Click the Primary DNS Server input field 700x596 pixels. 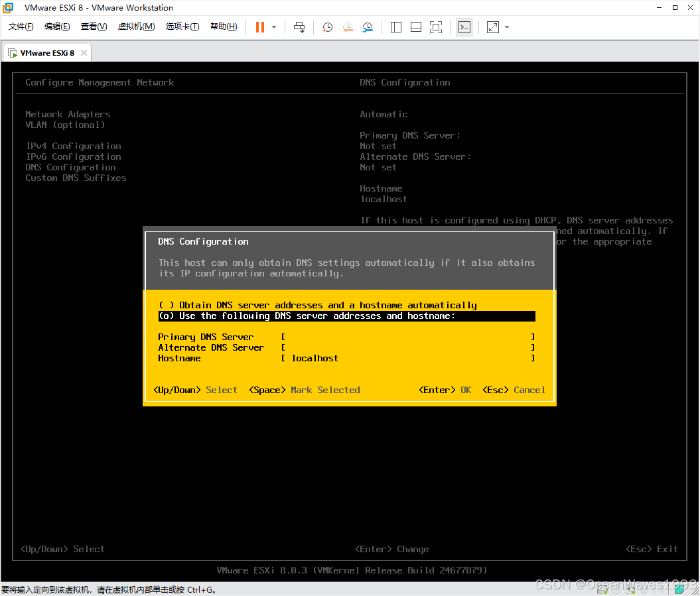408,337
